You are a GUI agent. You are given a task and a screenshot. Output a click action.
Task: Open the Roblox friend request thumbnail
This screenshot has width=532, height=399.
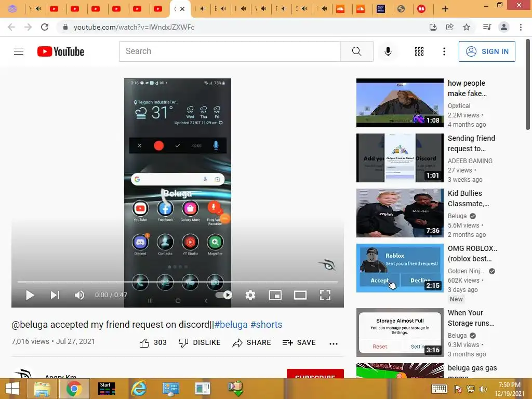point(400,268)
